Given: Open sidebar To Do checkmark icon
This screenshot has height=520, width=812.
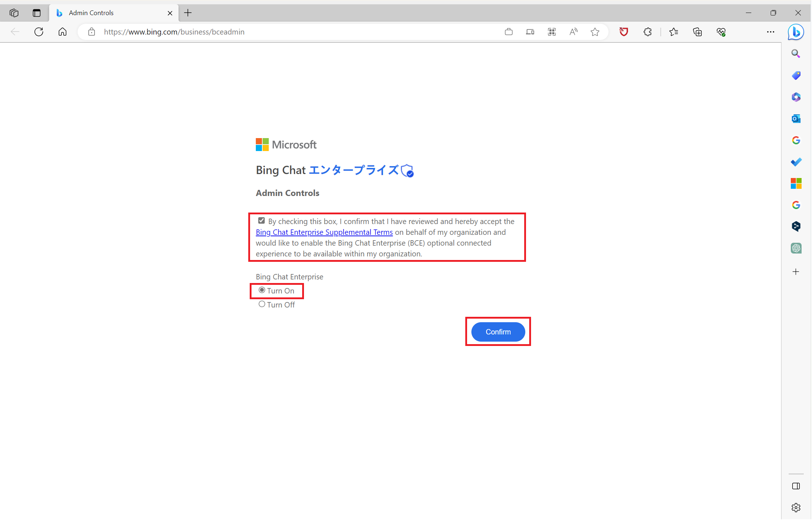Looking at the screenshot, I should click(796, 162).
